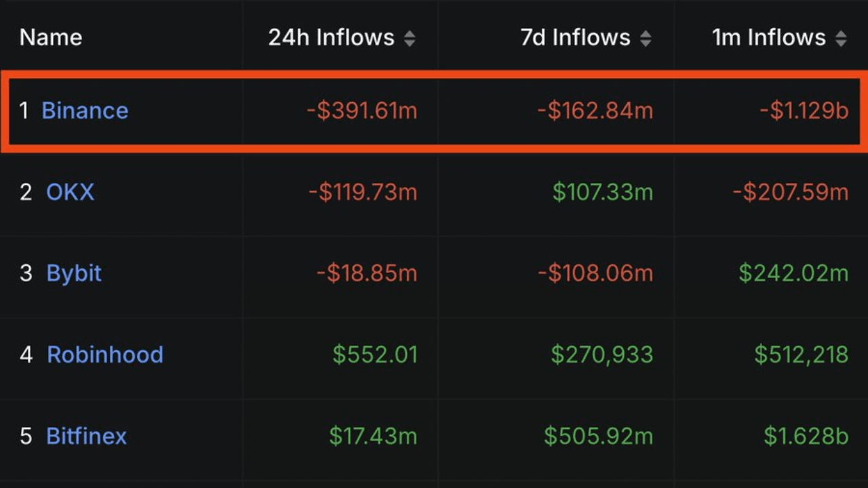The height and width of the screenshot is (488, 868).
Task: Select Robinhood 7d inflow value $270,933
Action: tap(602, 354)
